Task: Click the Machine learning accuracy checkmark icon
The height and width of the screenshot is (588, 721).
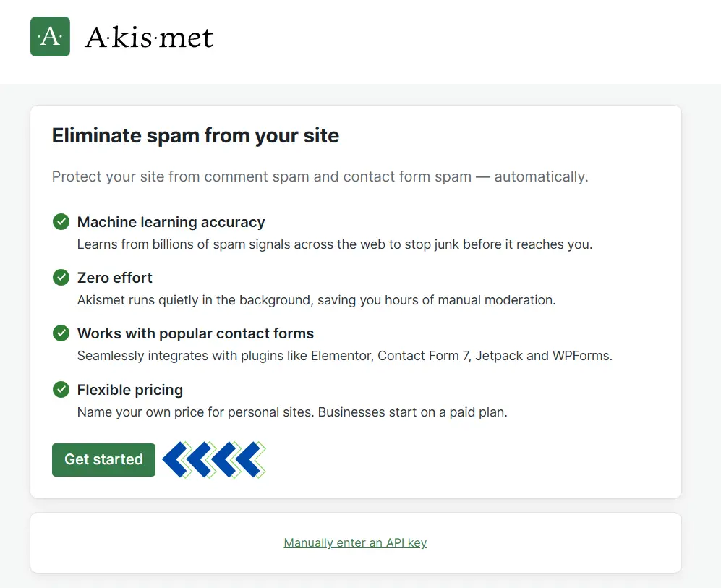Action: tap(61, 222)
